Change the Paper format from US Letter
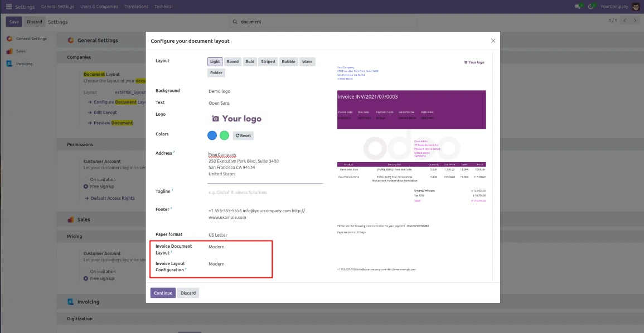Viewport: 644px width, 333px height. click(217, 234)
